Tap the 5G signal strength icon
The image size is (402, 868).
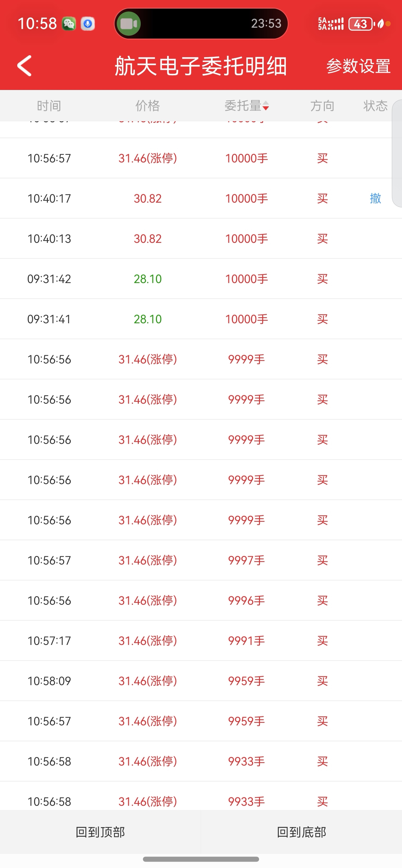click(x=331, y=24)
